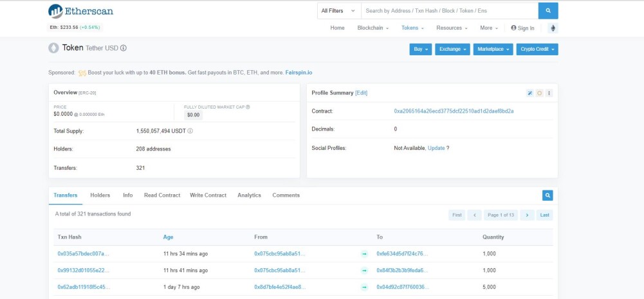
Task: Click the 208 addresses holders value
Action: pyautogui.click(x=153, y=149)
